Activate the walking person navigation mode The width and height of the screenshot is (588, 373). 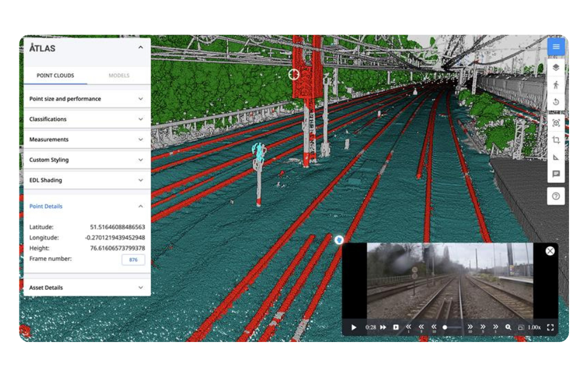tap(555, 84)
